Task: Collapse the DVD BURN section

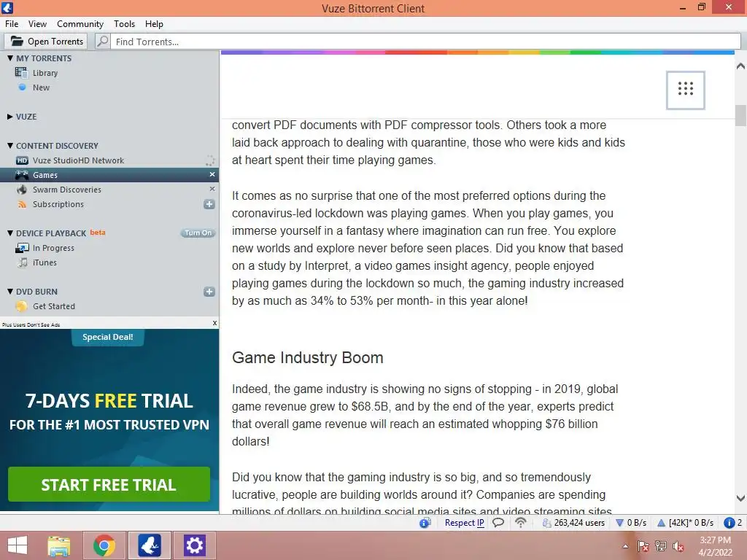Action: coord(10,291)
